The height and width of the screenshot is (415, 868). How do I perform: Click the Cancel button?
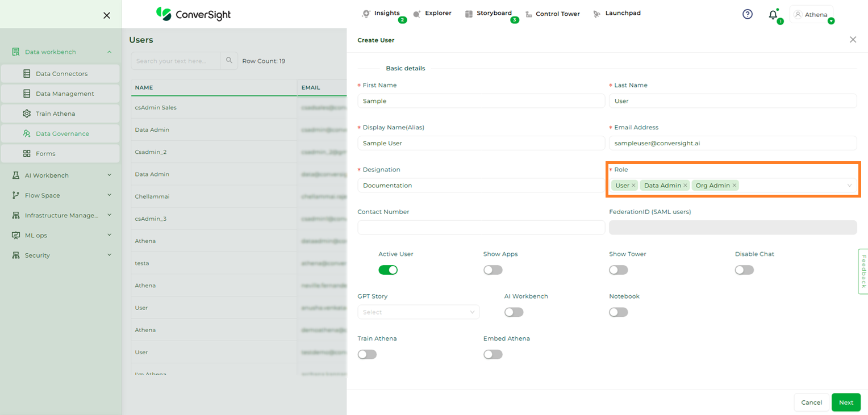click(811, 403)
